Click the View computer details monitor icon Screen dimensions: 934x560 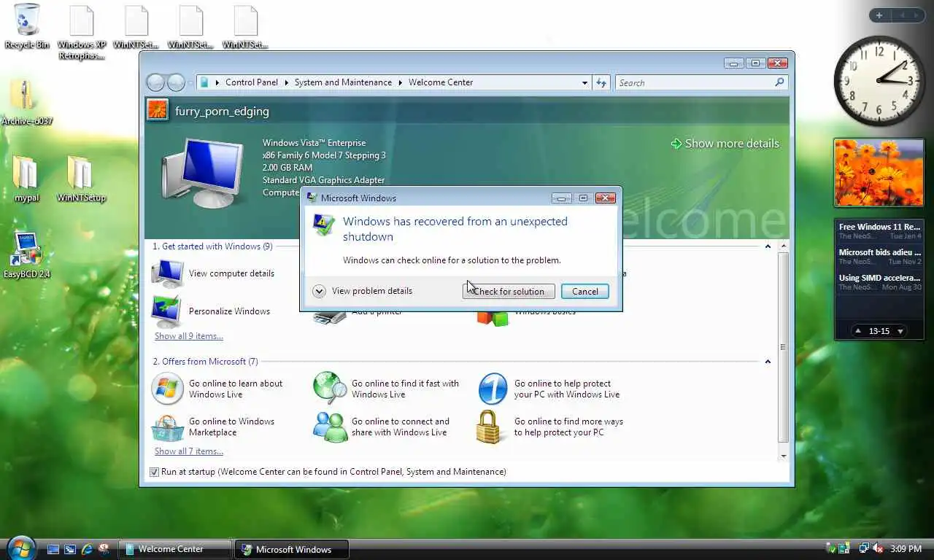pyautogui.click(x=167, y=274)
